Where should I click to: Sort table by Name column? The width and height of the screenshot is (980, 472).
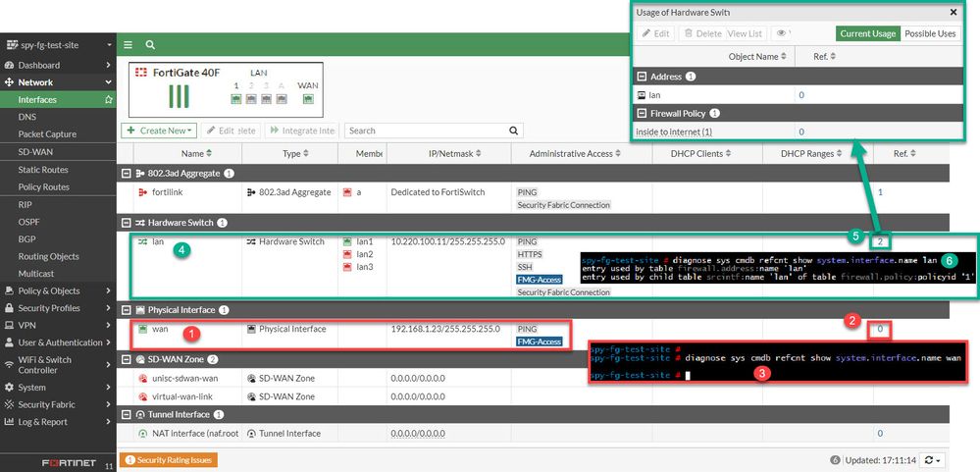point(196,154)
